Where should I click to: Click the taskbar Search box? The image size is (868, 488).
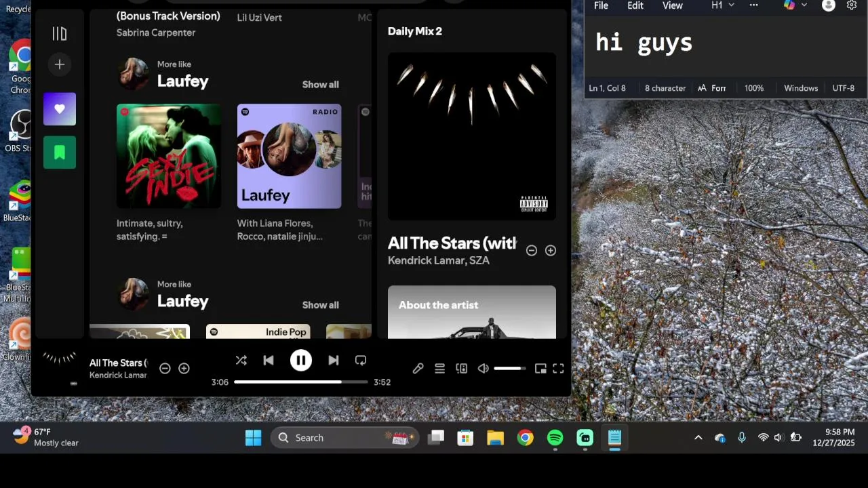(345, 438)
